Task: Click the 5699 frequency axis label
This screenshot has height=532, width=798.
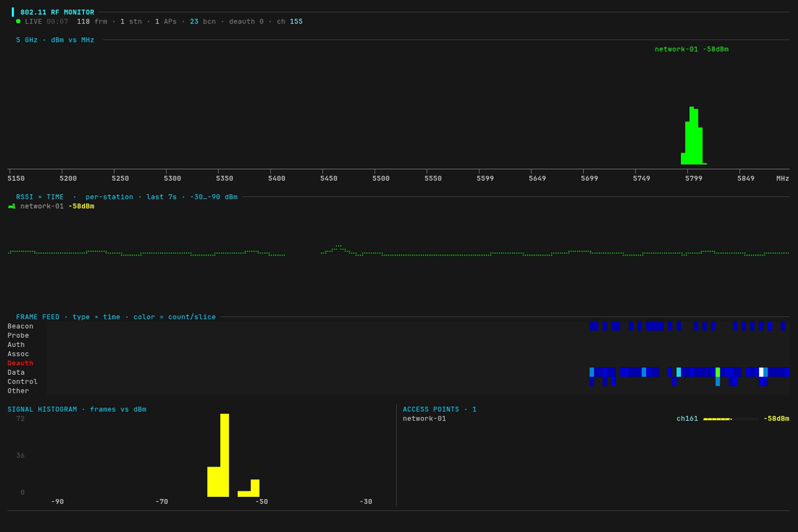Action: pyautogui.click(x=589, y=179)
